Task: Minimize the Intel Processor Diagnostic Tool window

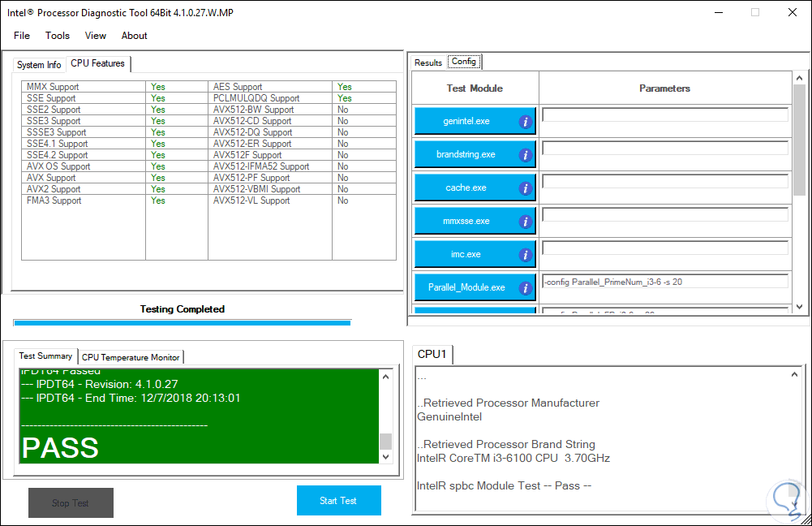Action: [719, 12]
